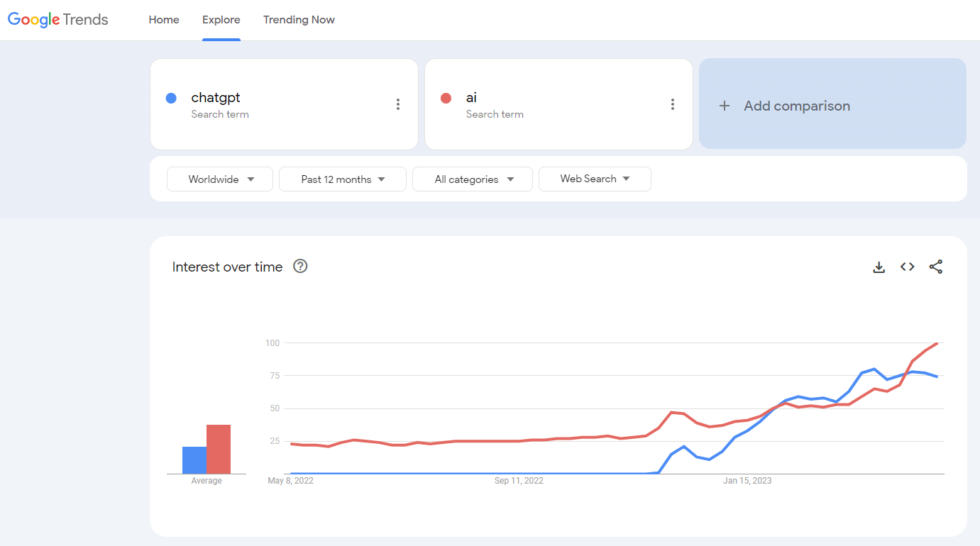Open the Interest over time help icon
The height and width of the screenshot is (546, 980).
[x=300, y=267]
